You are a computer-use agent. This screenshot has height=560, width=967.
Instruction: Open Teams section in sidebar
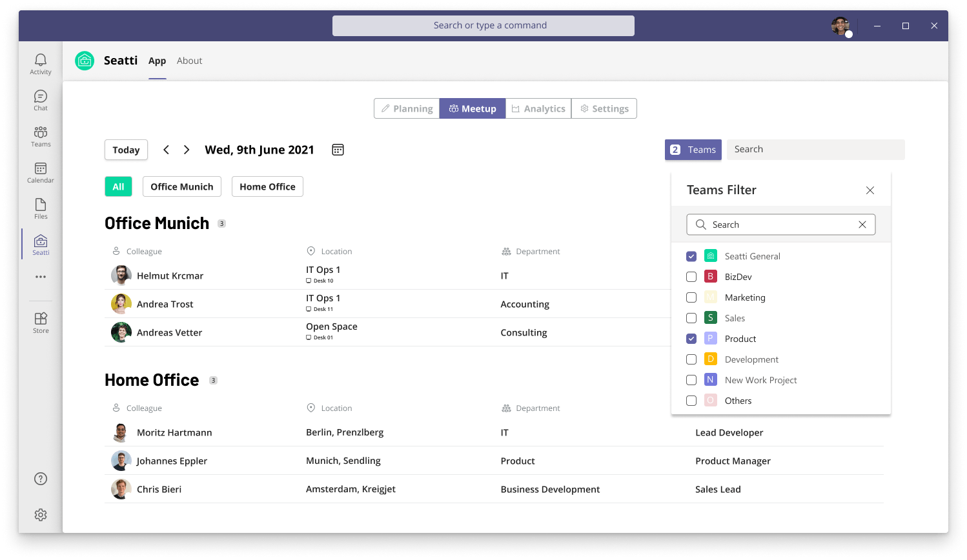(41, 136)
